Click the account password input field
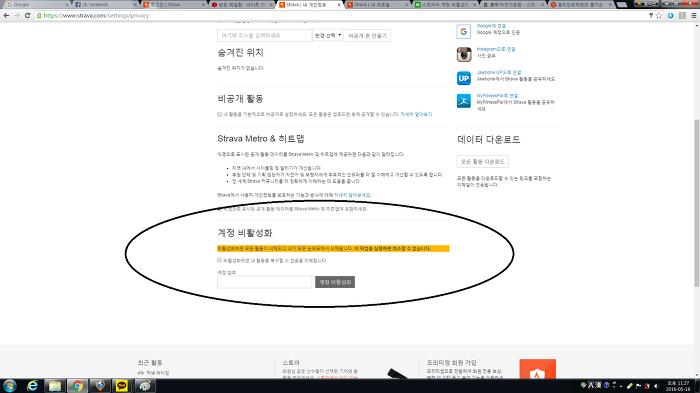The height and width of the screenshot is (393, 700). click(264, 282)
